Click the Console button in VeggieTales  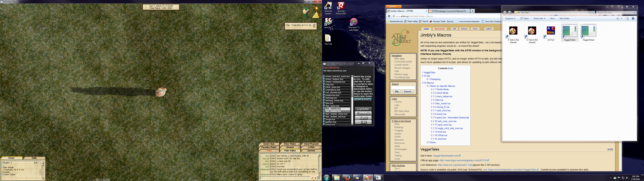point(363,113)
